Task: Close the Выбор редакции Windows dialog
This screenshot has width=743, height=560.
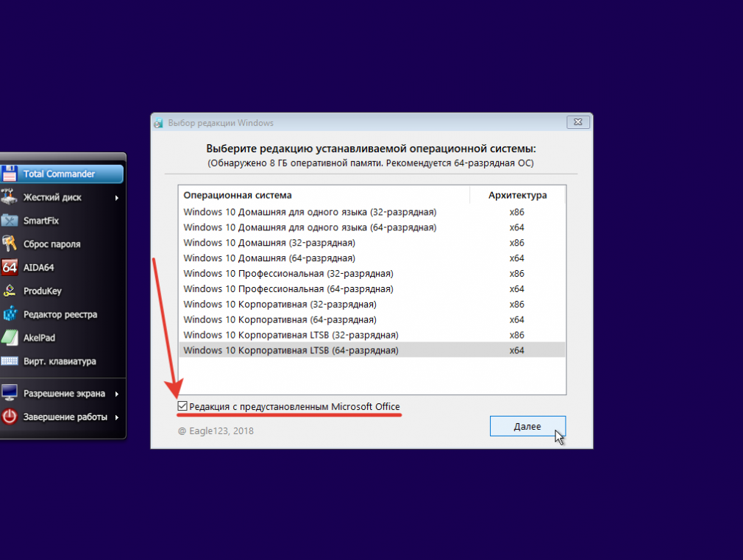Action: pos(578,122)
